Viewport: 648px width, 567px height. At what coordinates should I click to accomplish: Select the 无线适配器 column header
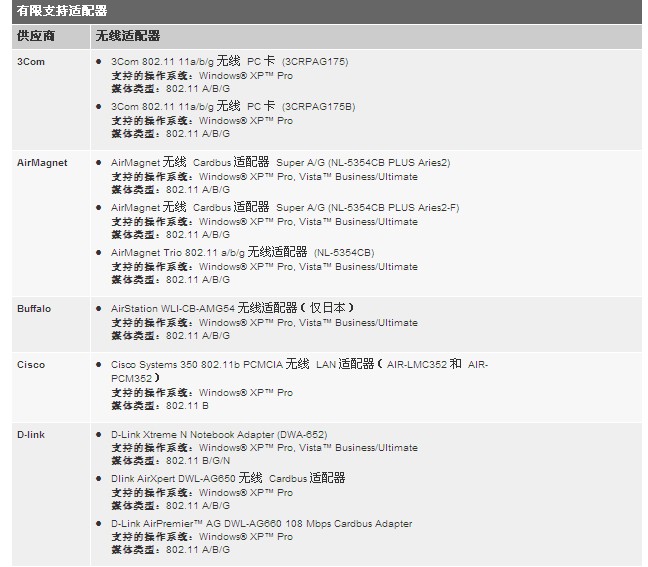127,36
